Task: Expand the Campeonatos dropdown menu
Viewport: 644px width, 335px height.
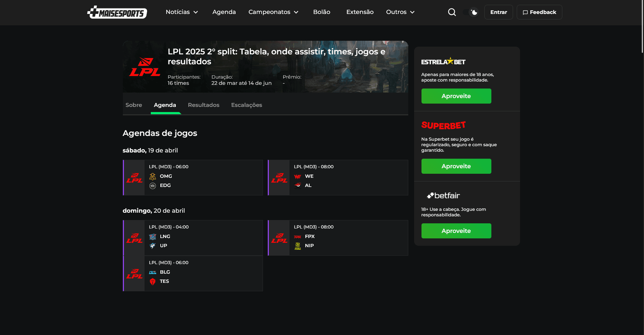Action: point(274,12)
